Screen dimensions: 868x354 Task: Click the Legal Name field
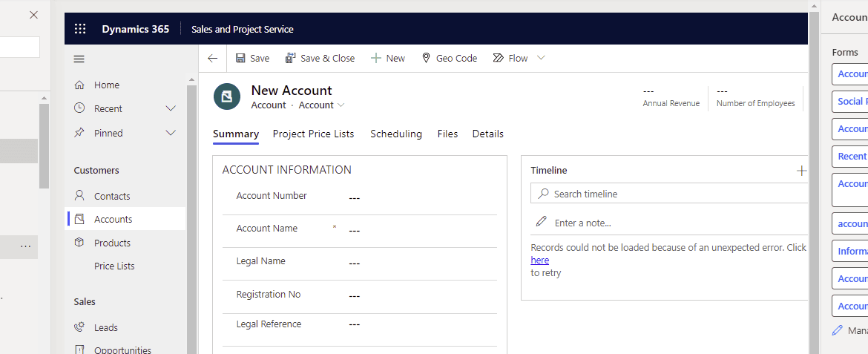point(422,263)
